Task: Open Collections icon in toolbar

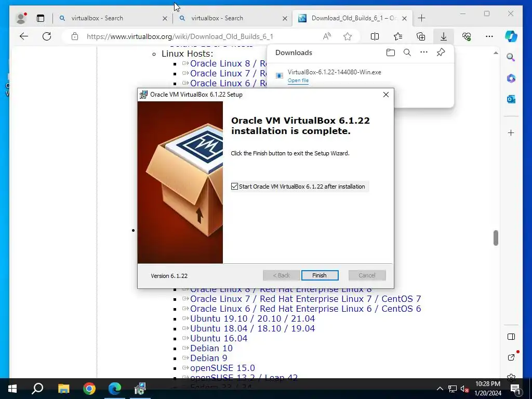Action: pyautogui.click(x=421, y=36)
